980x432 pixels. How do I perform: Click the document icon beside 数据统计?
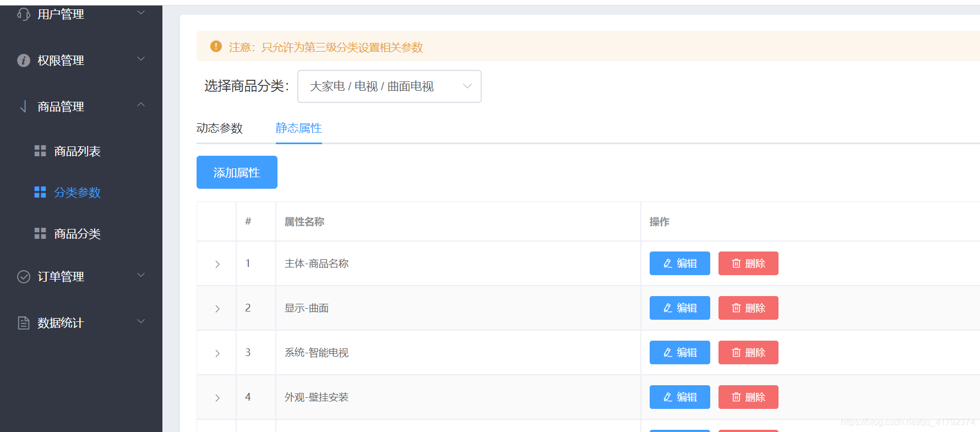click(24, 322)
